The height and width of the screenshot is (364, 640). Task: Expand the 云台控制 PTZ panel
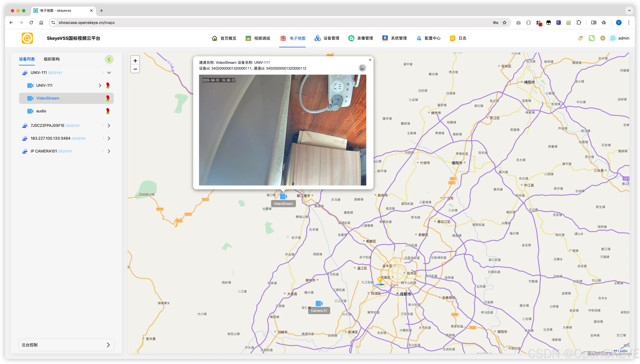(x=108, y=345)
